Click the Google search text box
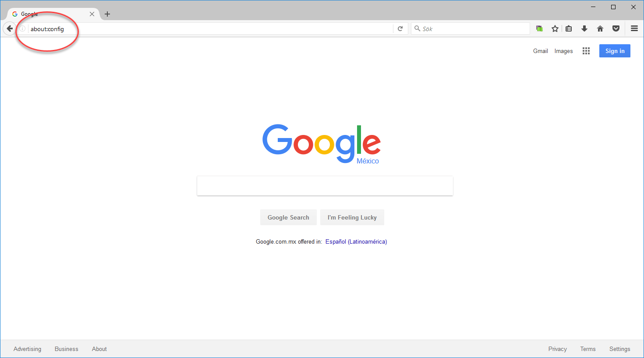The height and width of the screenshot is (358, 644). [x=325, y=186]
